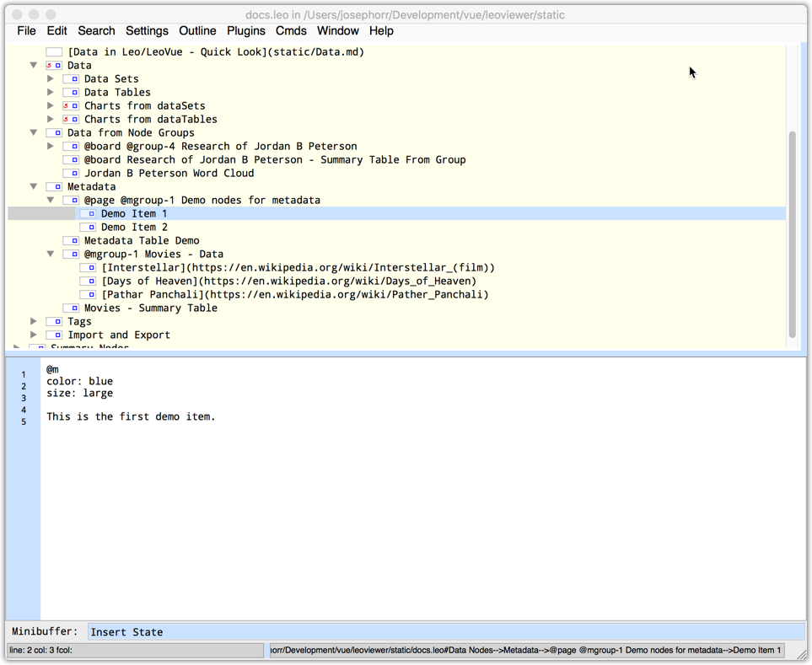Click the marked icon box beside Charts from dataSets

[71, 105]
